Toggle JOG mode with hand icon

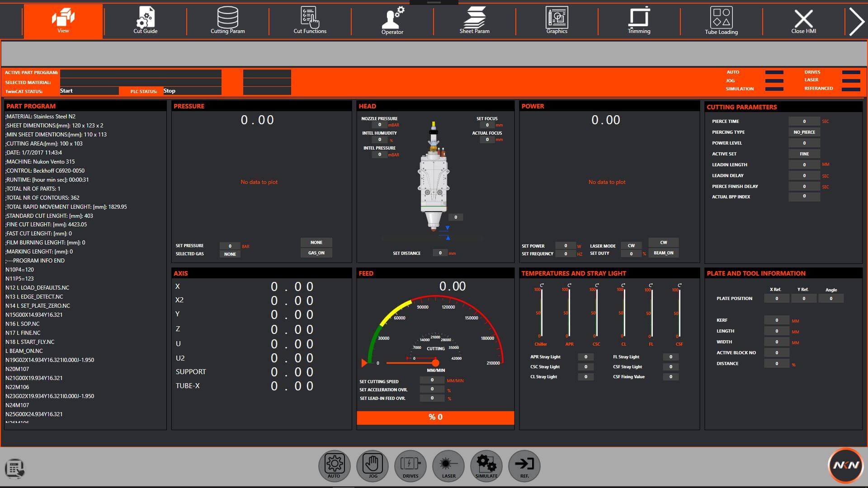pos(373,465)
